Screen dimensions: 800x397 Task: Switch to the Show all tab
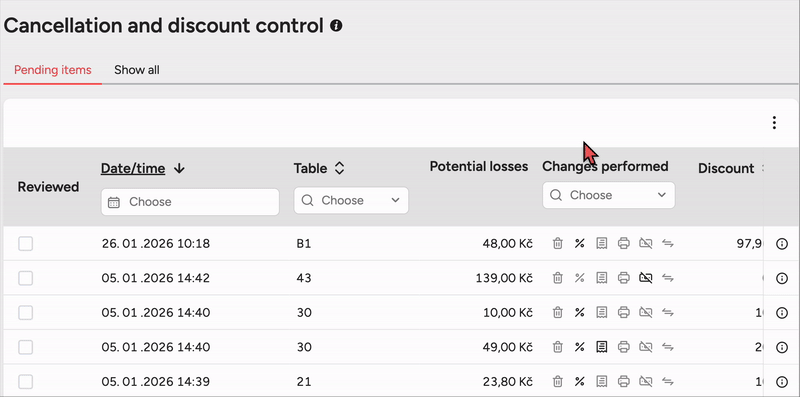[x=137, y=70]
